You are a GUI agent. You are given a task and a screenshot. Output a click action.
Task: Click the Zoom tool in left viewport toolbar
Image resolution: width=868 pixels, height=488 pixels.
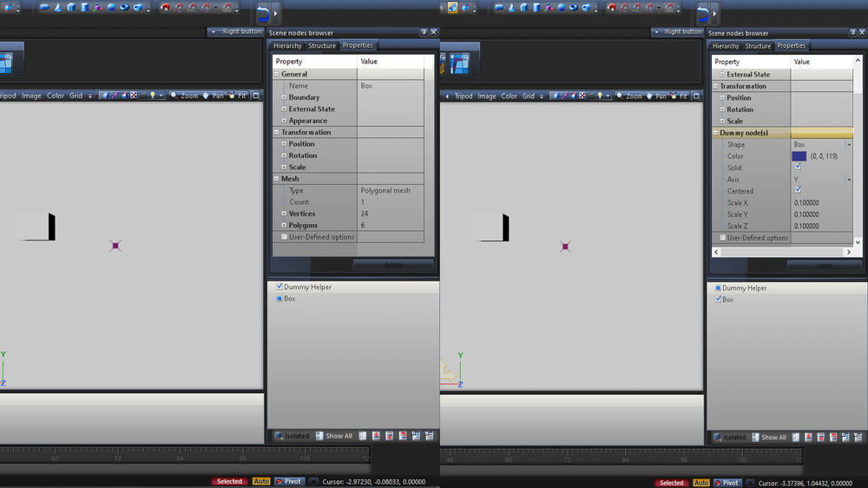tap(184, 96)
